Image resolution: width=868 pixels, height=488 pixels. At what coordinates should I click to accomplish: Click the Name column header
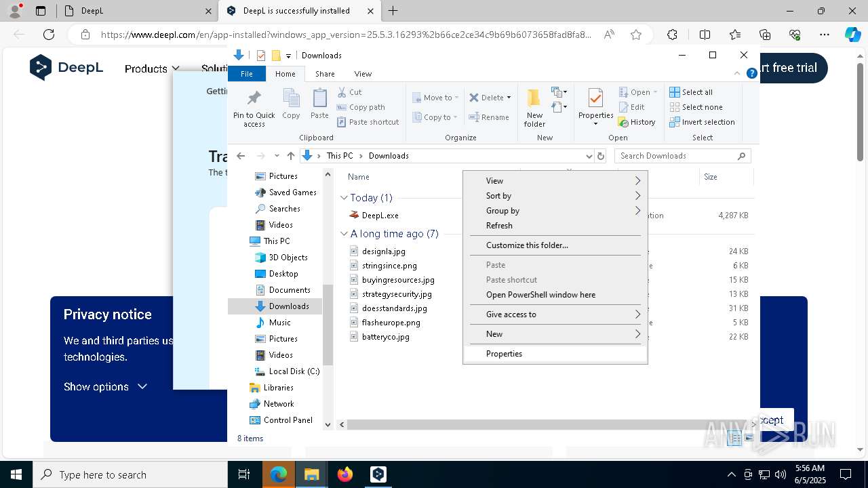359,177
